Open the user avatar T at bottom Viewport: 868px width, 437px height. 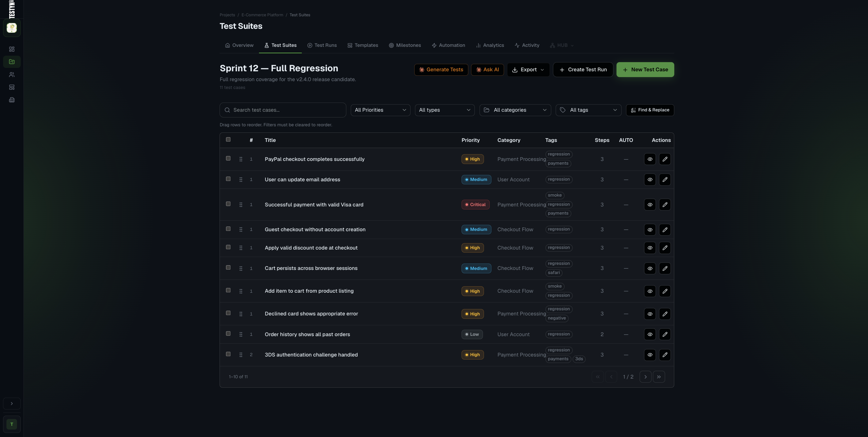[12, 424]
